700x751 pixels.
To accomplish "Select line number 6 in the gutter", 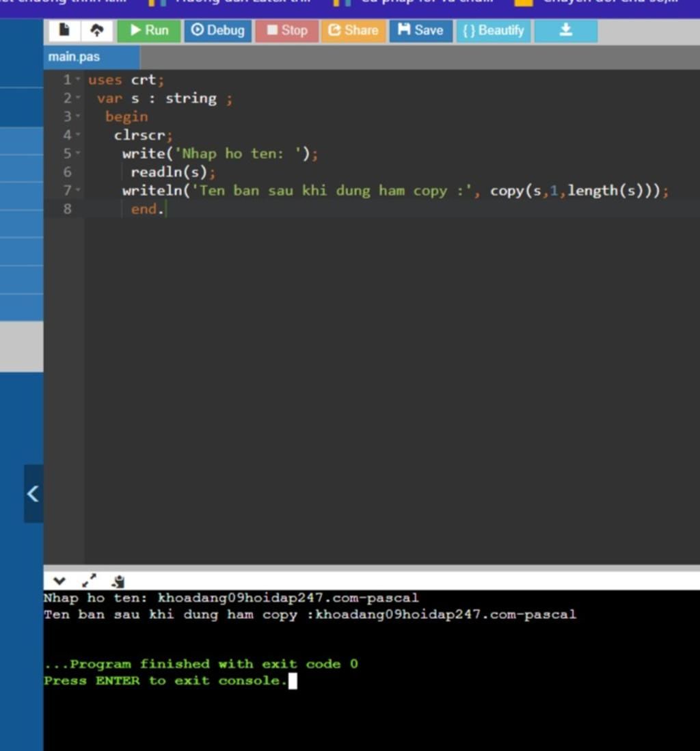I will [68, 172].
